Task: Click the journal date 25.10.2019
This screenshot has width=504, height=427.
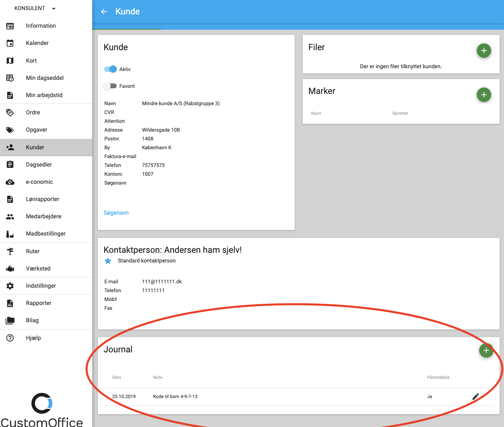Action: coord(124,396)
